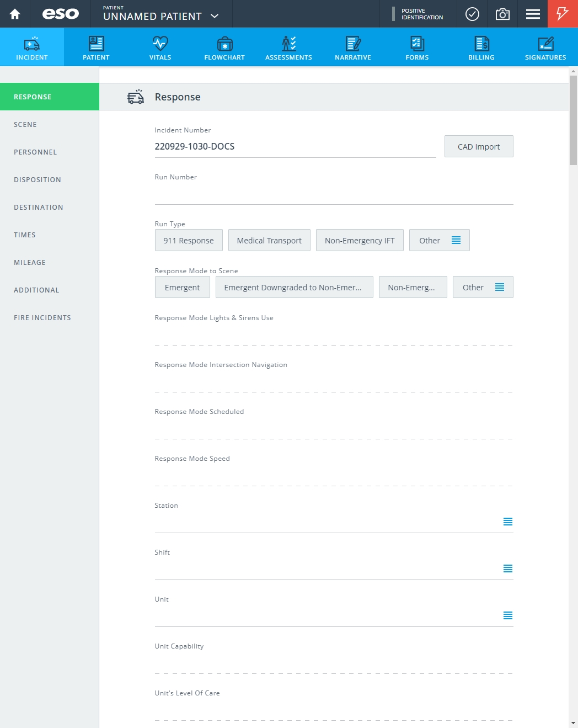578x728 pixels.
Task: Open the hamburger menu icon
Action: pyautogui.click(x=533, y=14)
